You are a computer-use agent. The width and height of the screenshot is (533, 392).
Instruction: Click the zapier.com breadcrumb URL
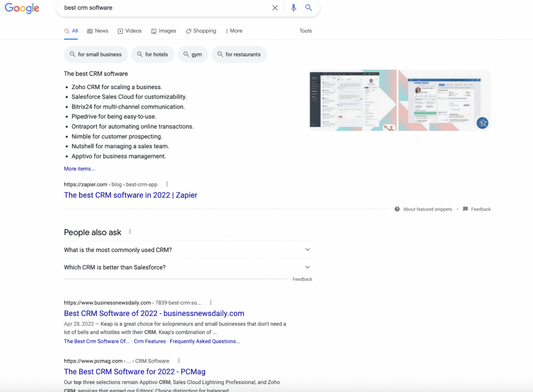pyautogui.click(x=110, y=185)
